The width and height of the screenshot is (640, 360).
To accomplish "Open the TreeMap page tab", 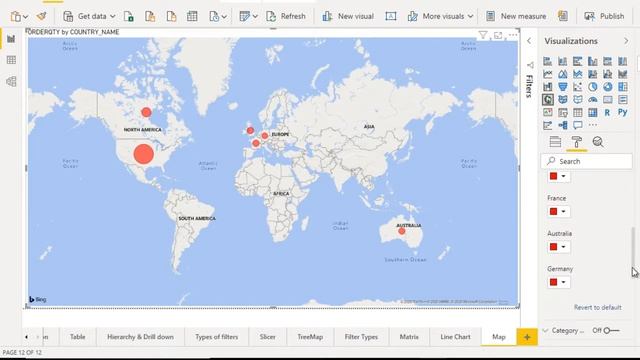I will 310,337.
